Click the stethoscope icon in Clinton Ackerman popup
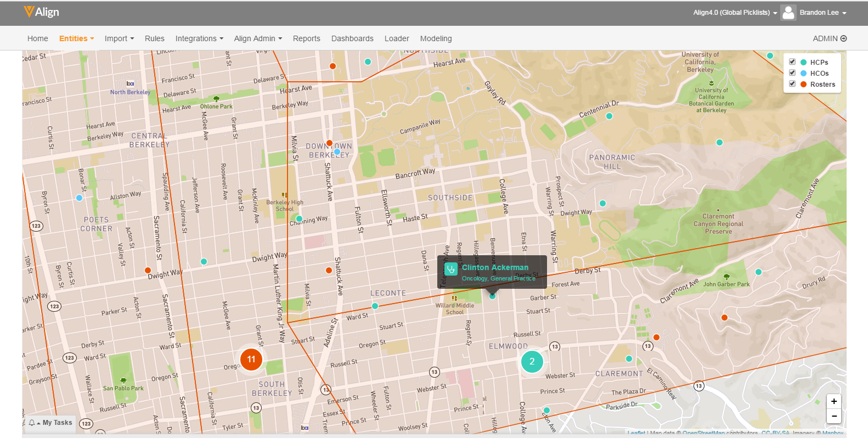This screenshot has width=868, height=443. pos(450,269)
